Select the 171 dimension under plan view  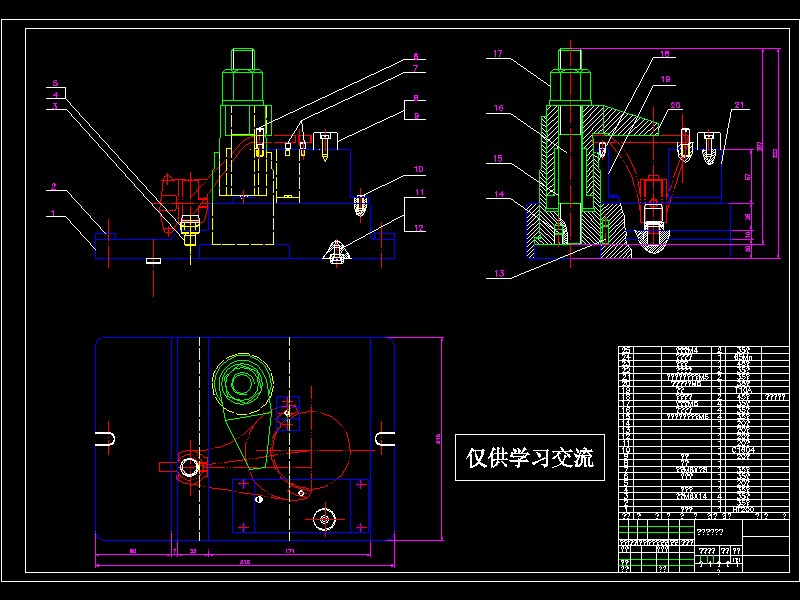point(290,551)
